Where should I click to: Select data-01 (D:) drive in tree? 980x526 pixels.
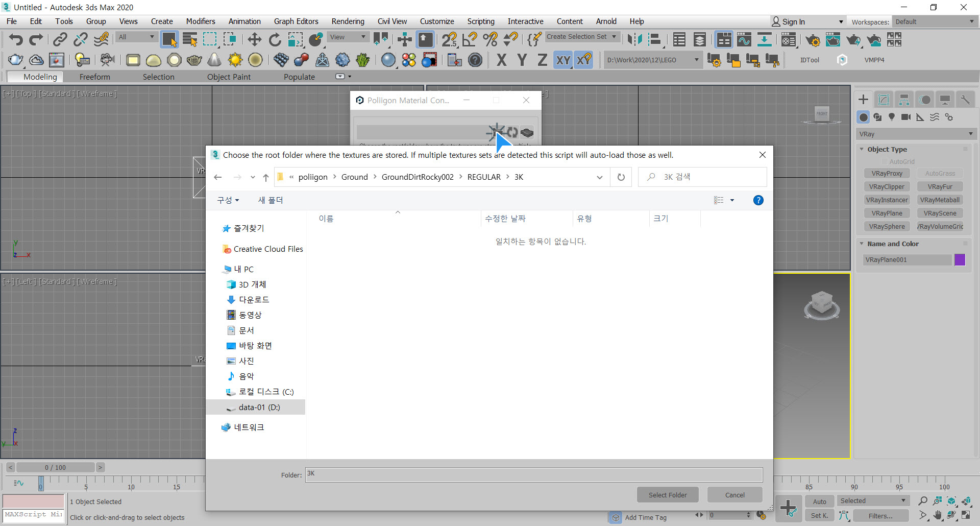point(256,408)
